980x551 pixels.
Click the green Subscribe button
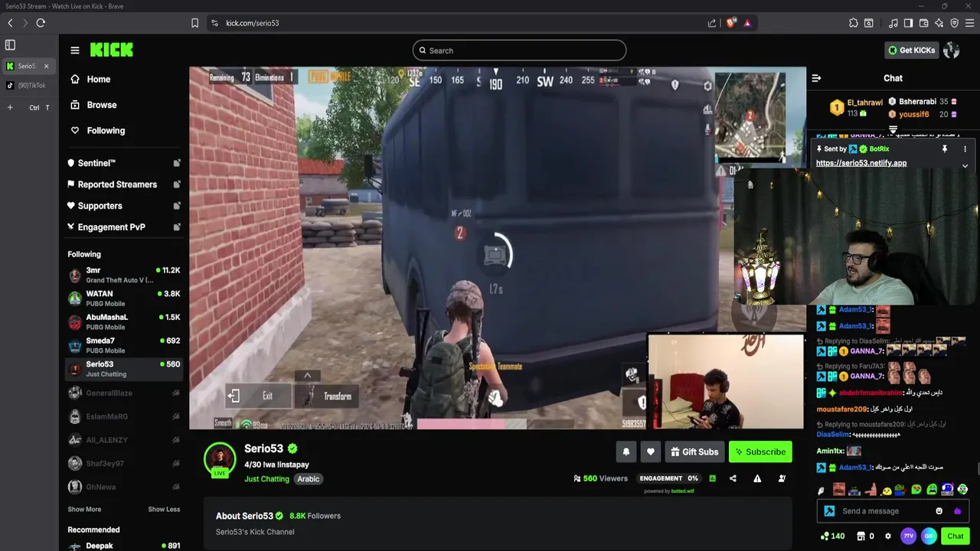pyautogui.click(x=760, y=452)
